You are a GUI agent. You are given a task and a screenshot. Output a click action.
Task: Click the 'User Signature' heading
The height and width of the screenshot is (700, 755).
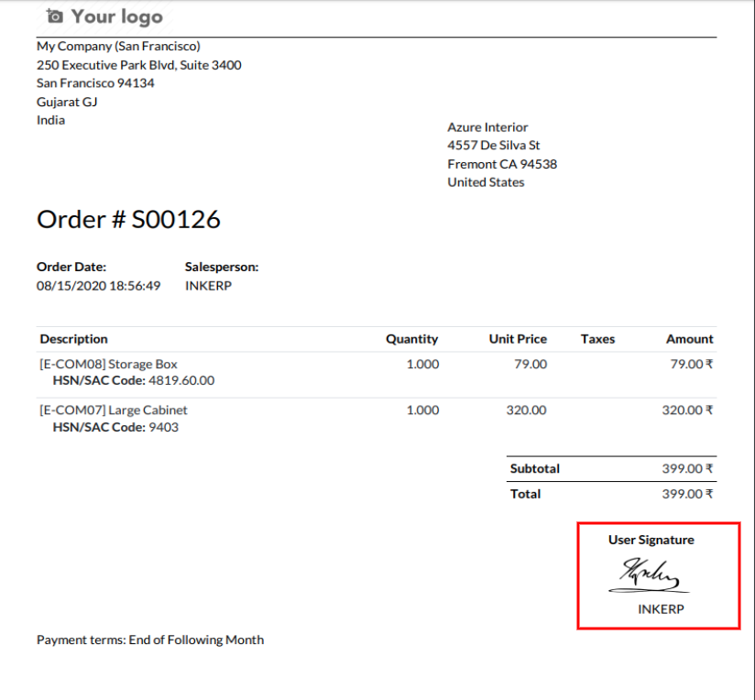coord(651,541)
